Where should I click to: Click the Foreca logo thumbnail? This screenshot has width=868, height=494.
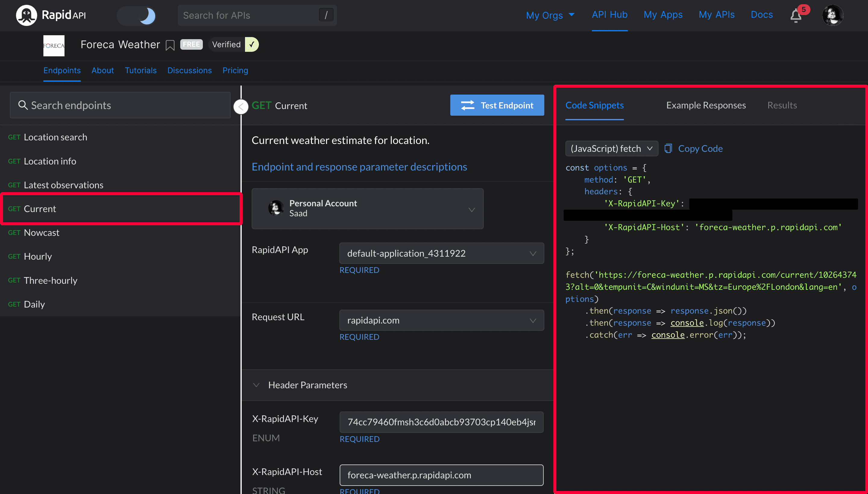[54, 45]
